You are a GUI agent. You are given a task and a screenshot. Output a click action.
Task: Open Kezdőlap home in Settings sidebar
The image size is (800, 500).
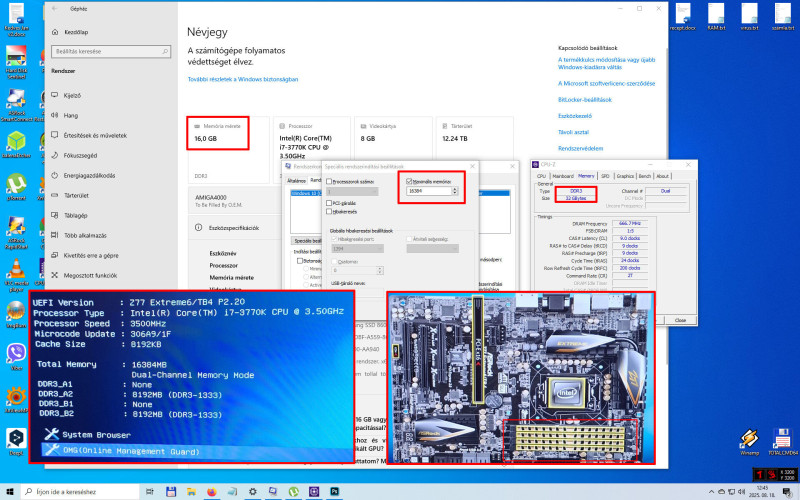click(x=70, y=32)
